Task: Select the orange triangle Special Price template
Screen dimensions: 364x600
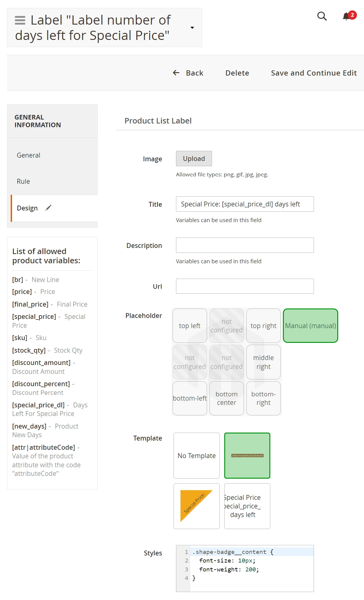Action: (196, 506)
